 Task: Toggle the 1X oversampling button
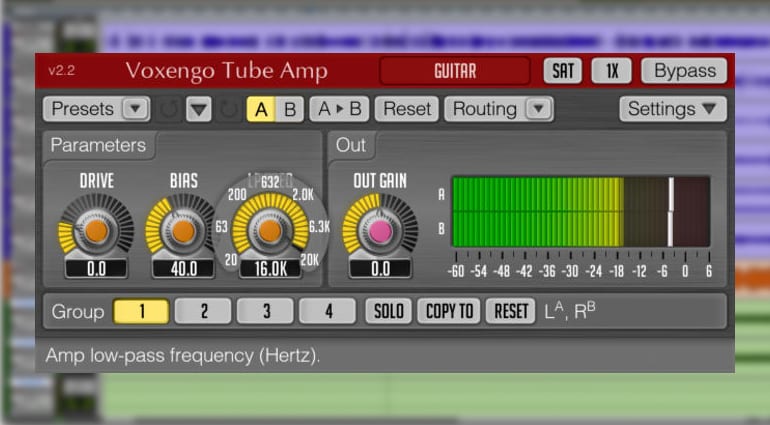[611, 71]
